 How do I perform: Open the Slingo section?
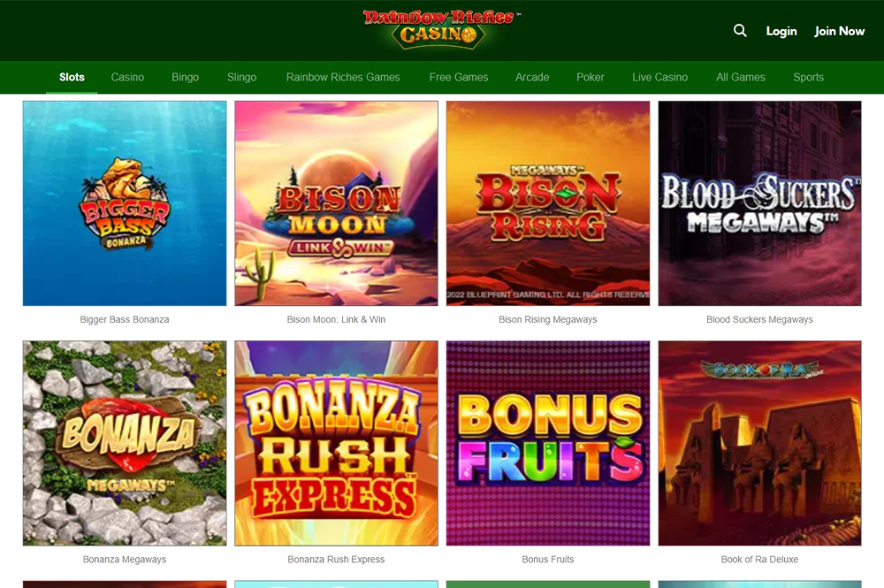point(241,77)
